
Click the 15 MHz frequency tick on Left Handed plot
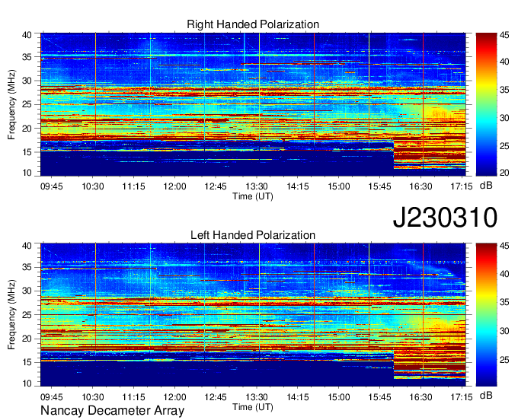(27, 362)
